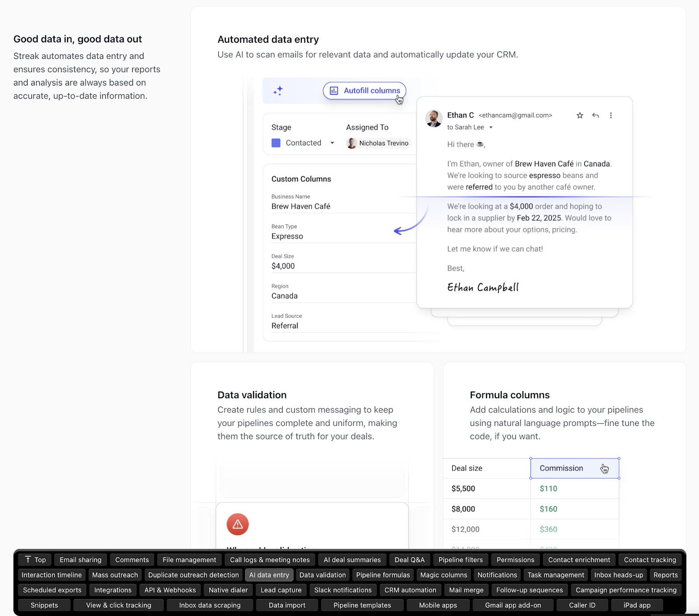Jump to Follow-up sequences
This screenshot has width=699, height=616.
[x=529, y=590]
